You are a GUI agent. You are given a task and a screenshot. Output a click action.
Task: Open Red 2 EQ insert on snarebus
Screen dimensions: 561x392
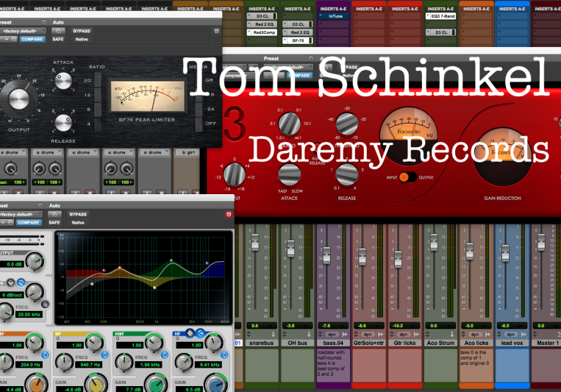point(262,24)
